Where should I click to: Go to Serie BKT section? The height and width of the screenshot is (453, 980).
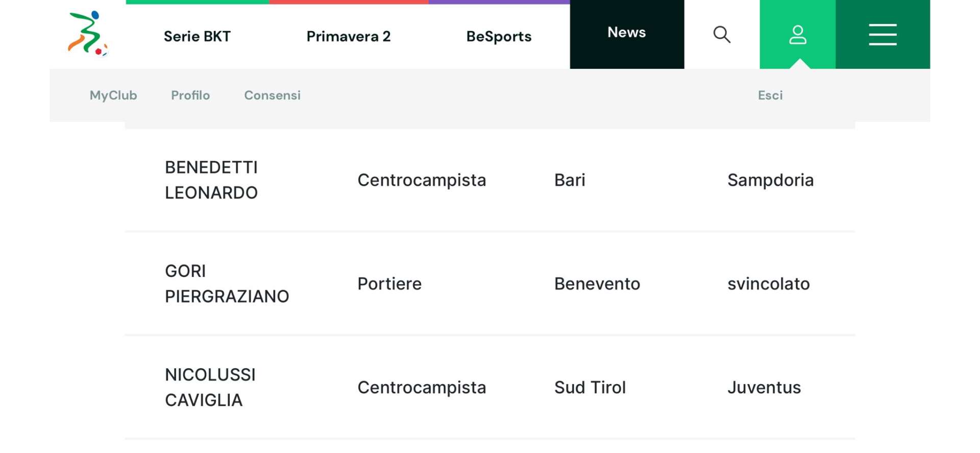click(x=197, y=37)
